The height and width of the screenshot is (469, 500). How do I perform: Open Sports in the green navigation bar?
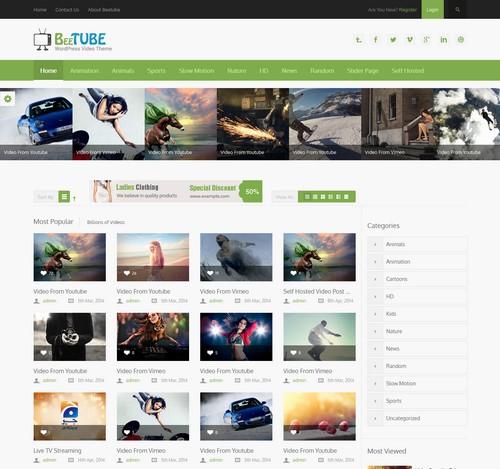(x=156, y=71)
